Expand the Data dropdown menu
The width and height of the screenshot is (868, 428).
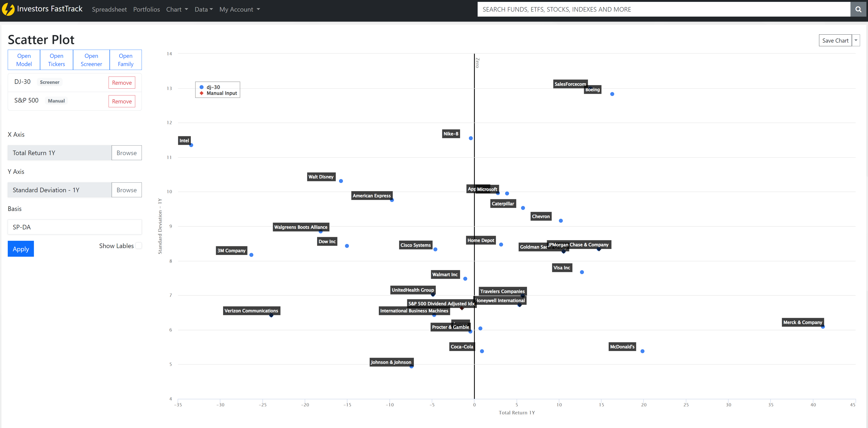coord(204,9)
